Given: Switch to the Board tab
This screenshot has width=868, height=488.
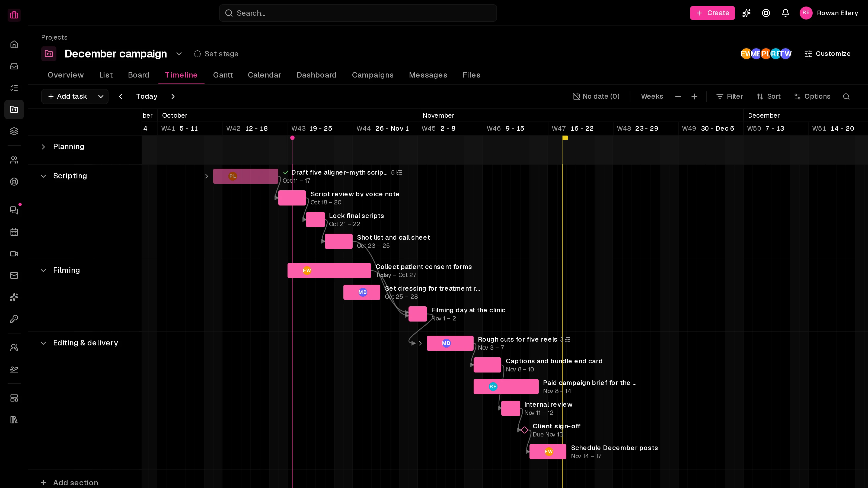Looking at the screenshot, I should coord(139,75).
